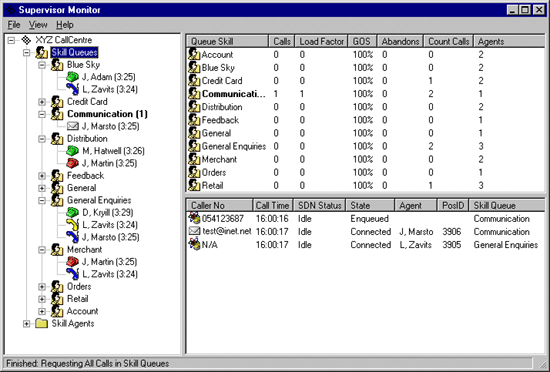Click envelope icon beside J, Marsto (3:25)
The image size is (550, 372).
coord(73,126)
